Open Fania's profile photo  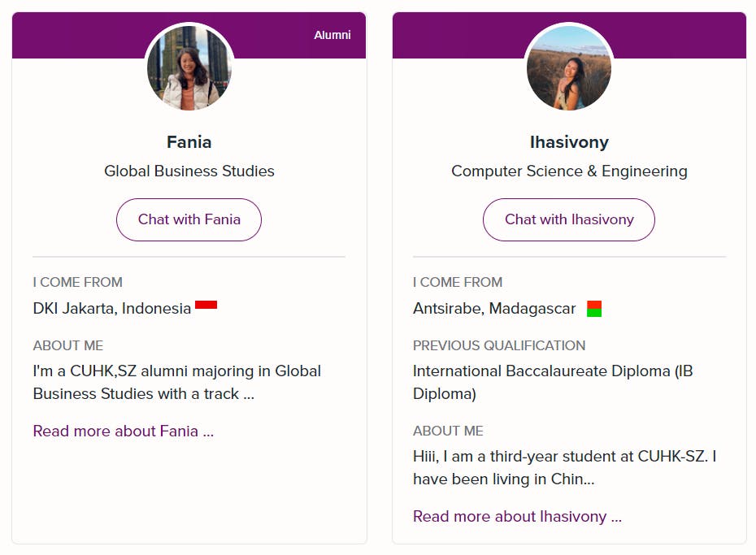point(189,68)
